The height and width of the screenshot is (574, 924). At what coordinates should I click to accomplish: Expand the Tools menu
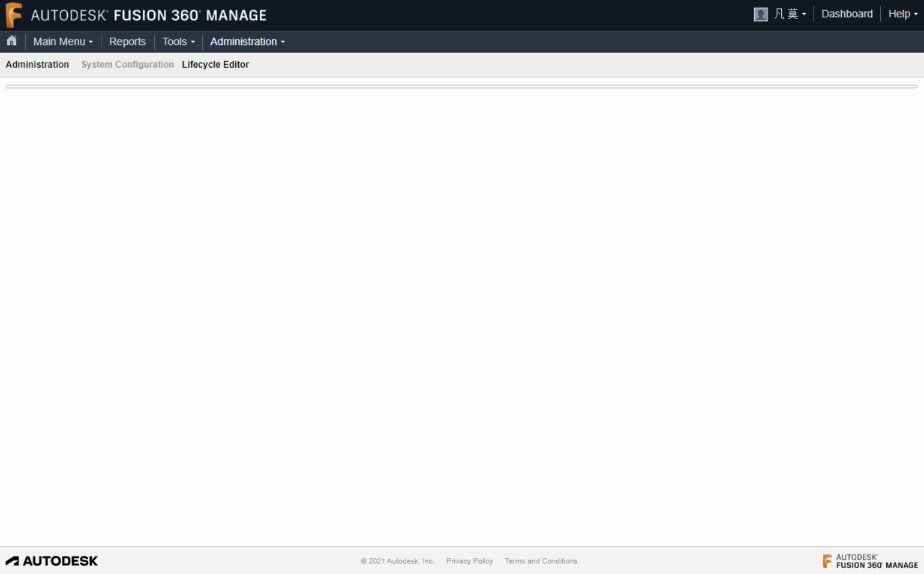(x=178, y=41)
